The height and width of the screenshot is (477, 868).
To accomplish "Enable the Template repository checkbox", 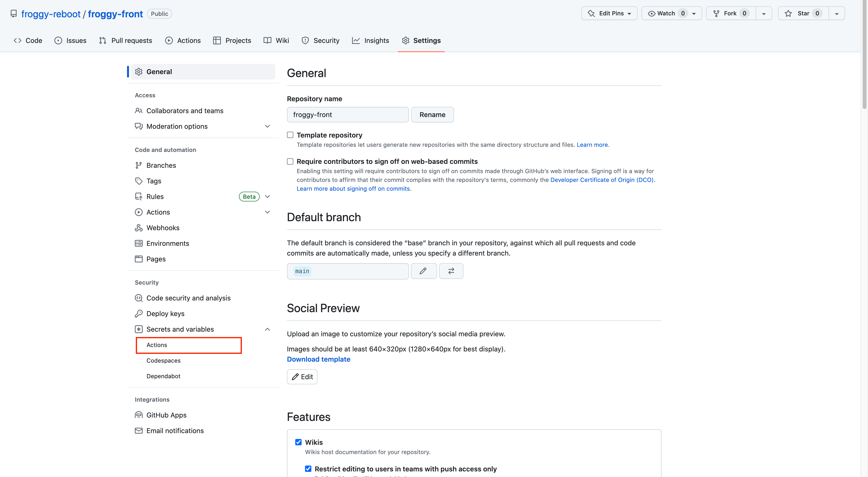I will point(290,135).
